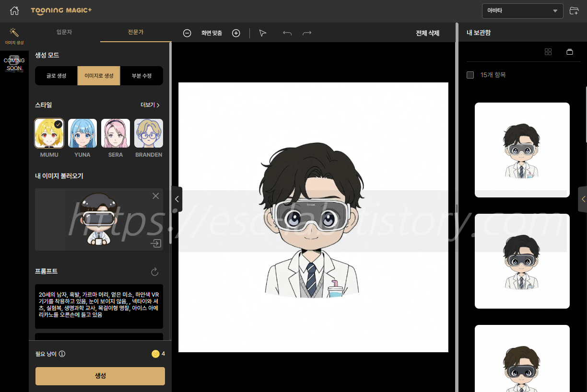Zoom out with the minus icon
Image resolution: width=587 pixels, height=392 pixels.
click(188, 33)
